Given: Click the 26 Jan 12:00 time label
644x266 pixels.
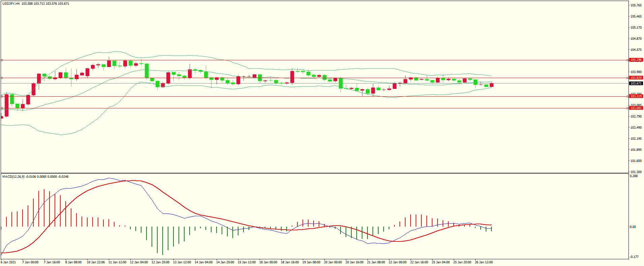Looking at the screenshot, I should [x=484, y=262].
